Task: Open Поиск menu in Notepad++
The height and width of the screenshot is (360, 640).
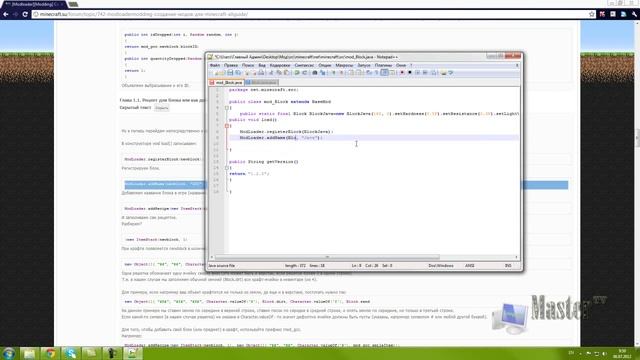Action: coord(248,65)
